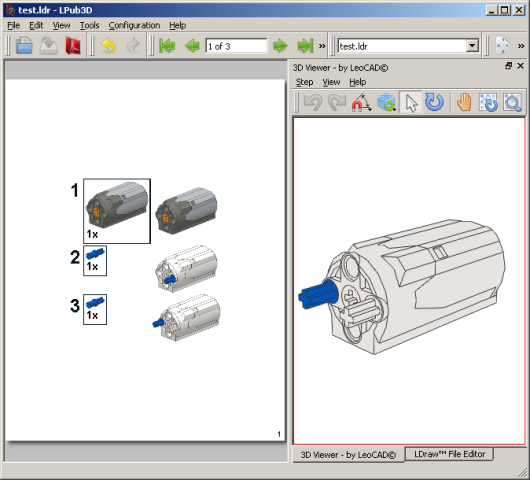Select the Pan hand tool
530x480 pixels.
(465, 102)
